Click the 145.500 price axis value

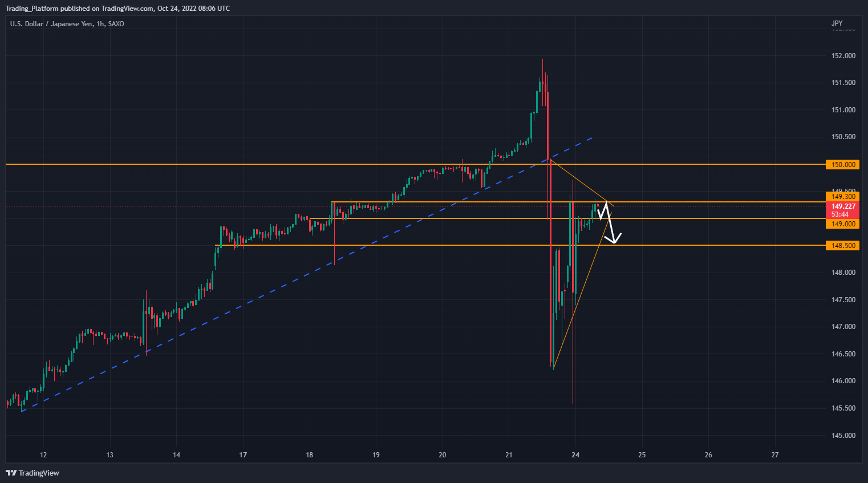pos(843,408)
